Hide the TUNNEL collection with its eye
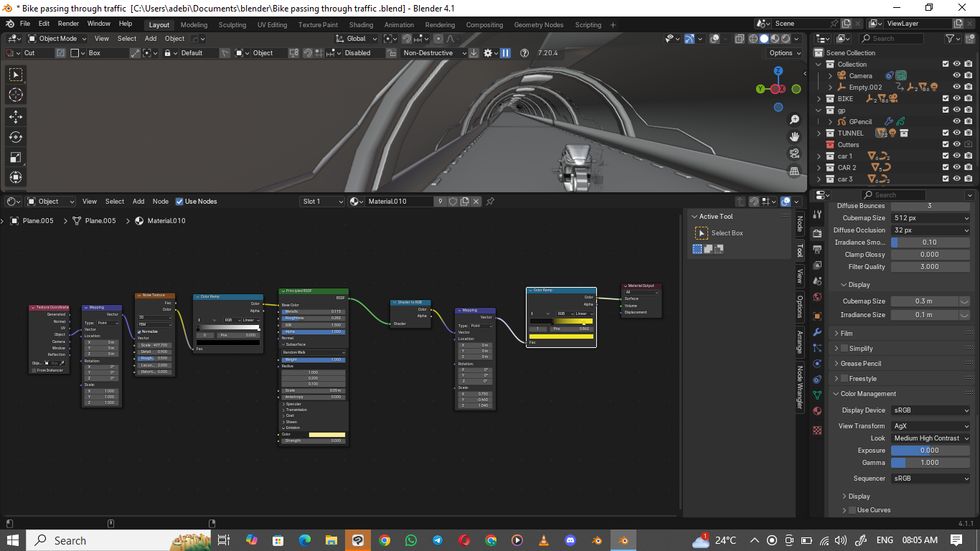This screenshot has height=551, width=980. coord(956,133)
